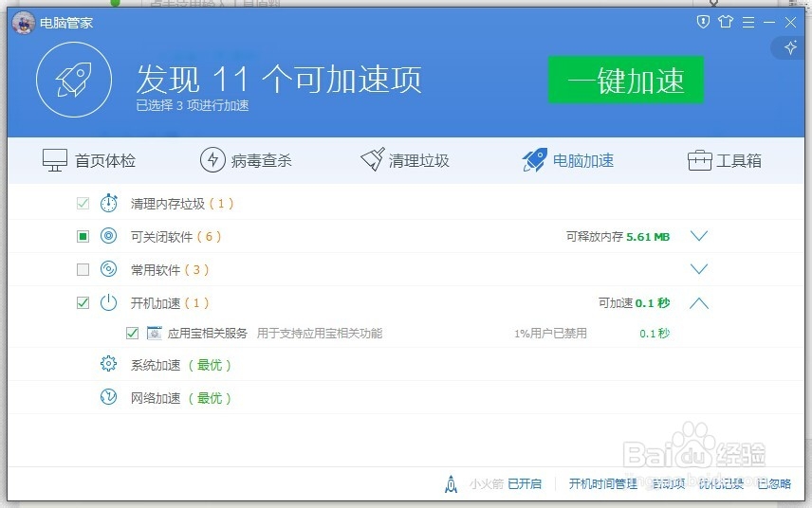The width and height of the screenshot is (812, 508).
Task: Uncheck the 开机加速 checkbox
Action: (x=83, y=302)
